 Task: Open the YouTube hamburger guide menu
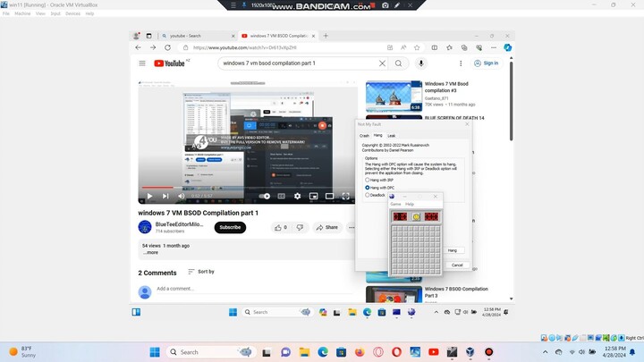click(142, 63)
